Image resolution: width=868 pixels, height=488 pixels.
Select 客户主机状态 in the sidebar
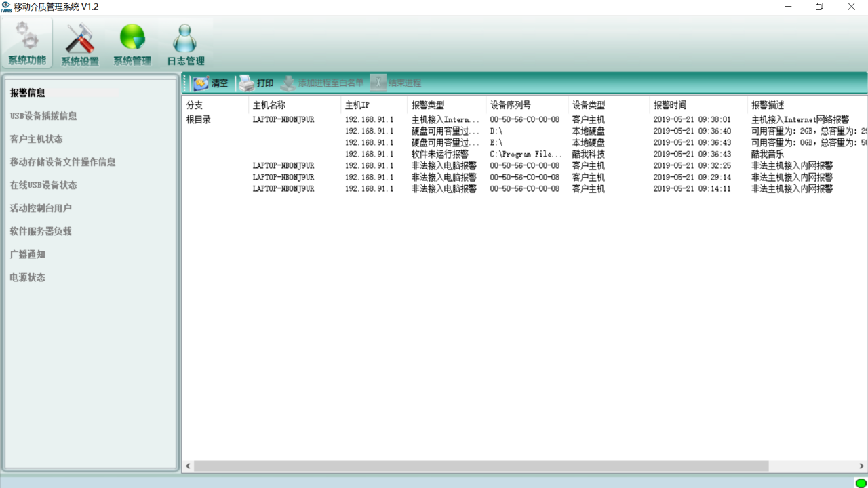click(x=37, y=139)
